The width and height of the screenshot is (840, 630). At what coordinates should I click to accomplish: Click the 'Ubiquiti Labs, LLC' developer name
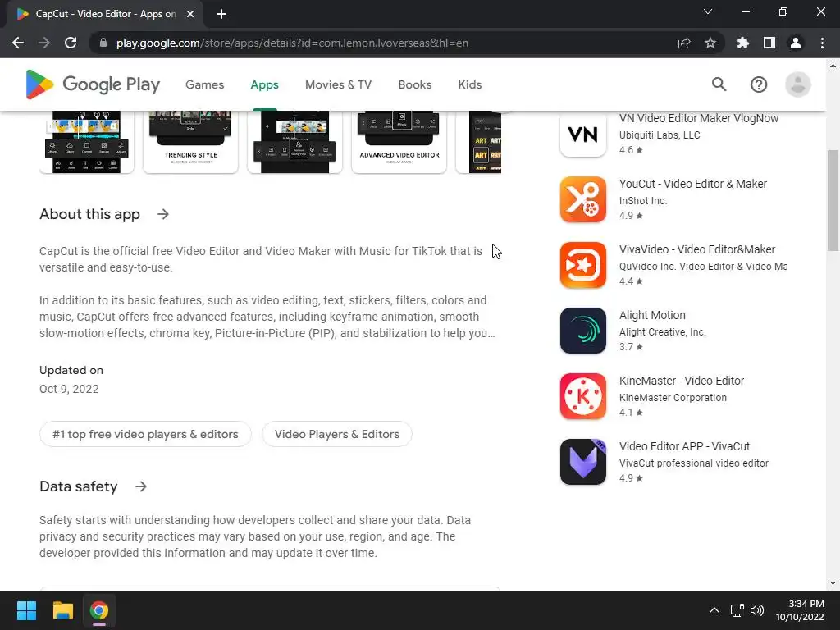660,135
